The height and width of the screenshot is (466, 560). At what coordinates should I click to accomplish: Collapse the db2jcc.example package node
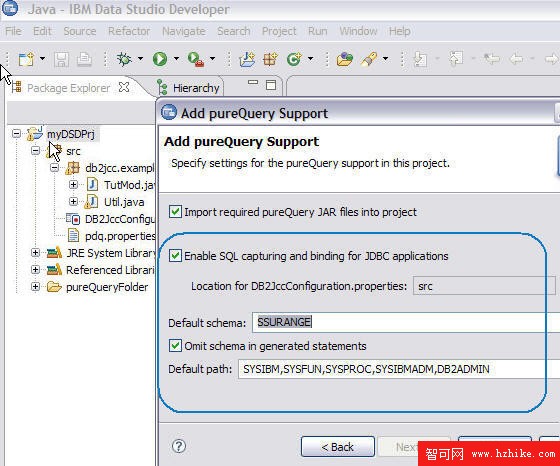pyautogui.click(x=54, y=167)
